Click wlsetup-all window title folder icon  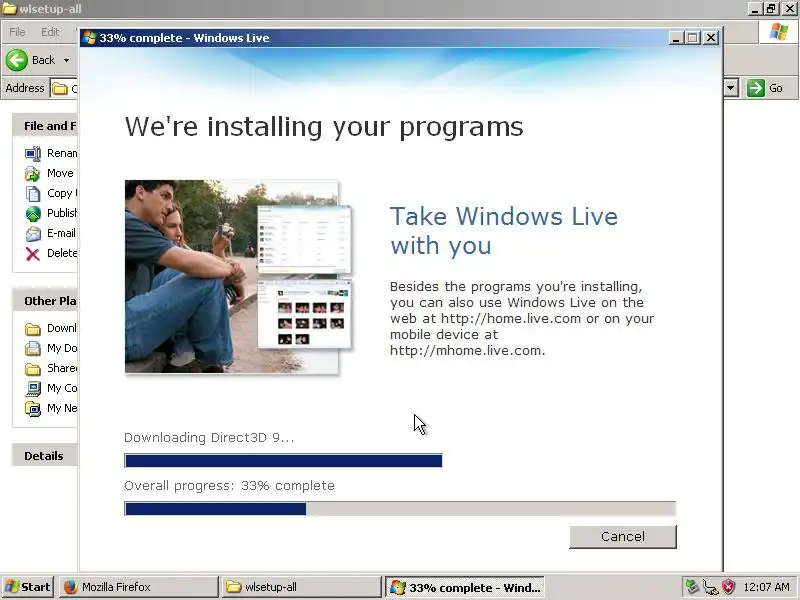(x=9, y=9)
